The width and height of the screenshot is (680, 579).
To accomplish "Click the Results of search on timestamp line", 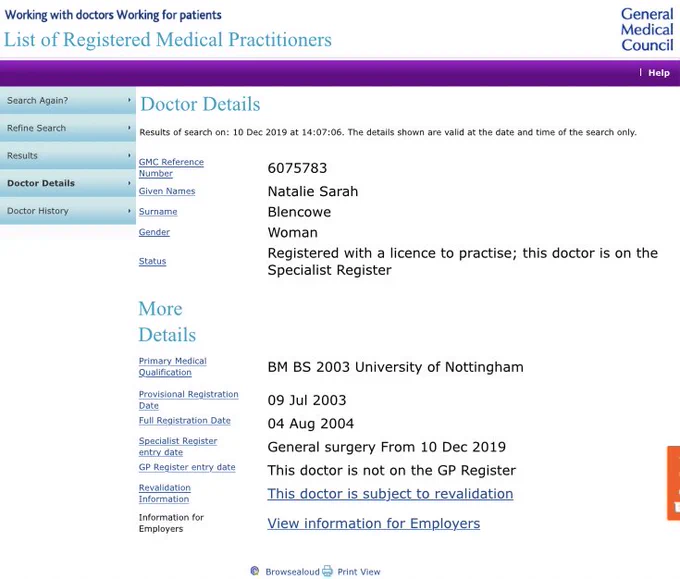I will pyautogui.click(x=388, y=132).
